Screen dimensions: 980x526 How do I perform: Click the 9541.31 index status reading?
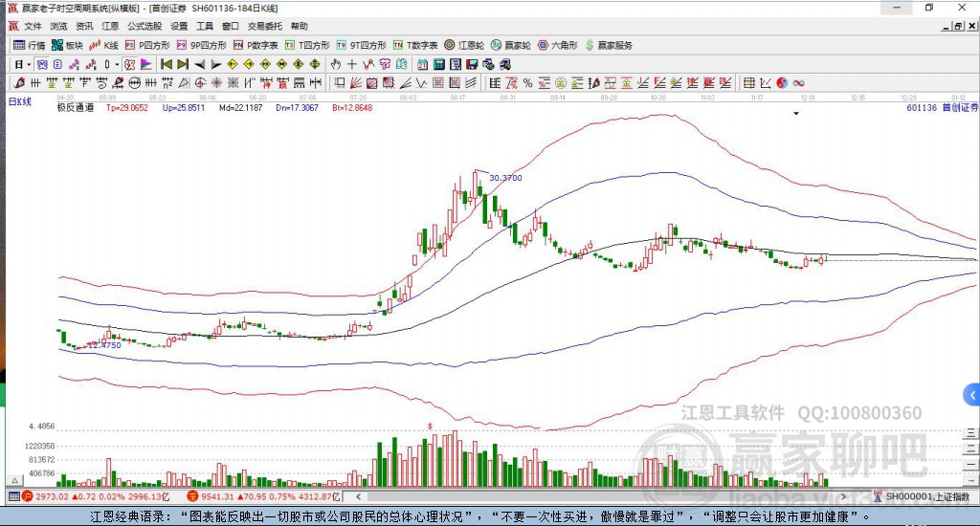point(217,496)
